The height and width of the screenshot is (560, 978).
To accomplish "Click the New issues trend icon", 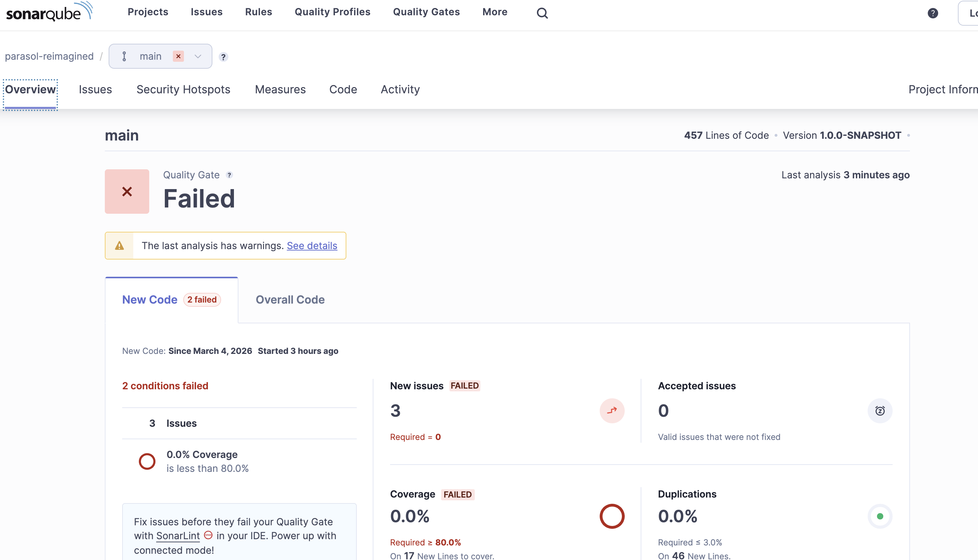I will (x=612, y=411).
